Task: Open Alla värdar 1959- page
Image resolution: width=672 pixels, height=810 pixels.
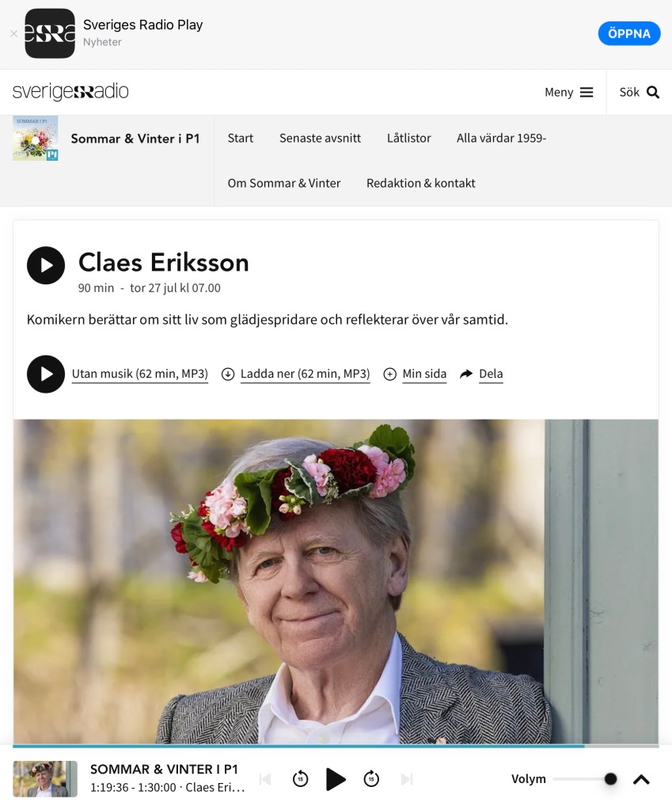Action: pos(501,138)
